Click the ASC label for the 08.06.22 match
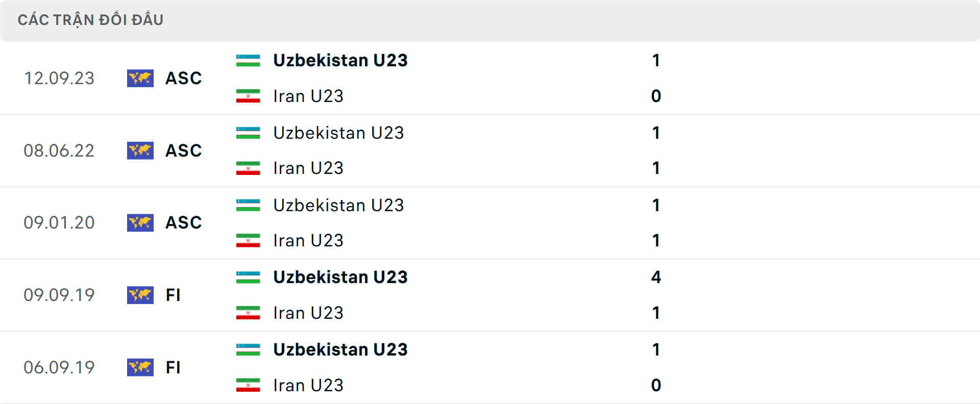Image resolution: width=980 pixels, height=404 pixels. click(x=183, y=150)
